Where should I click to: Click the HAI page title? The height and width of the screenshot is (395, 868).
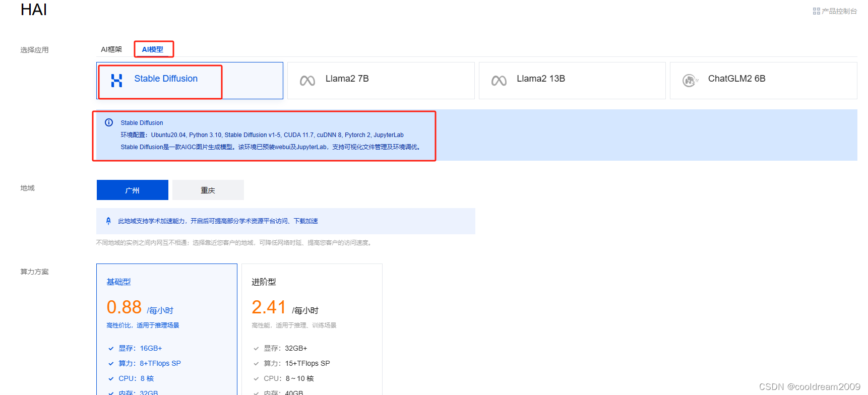(x=34, y=10)
